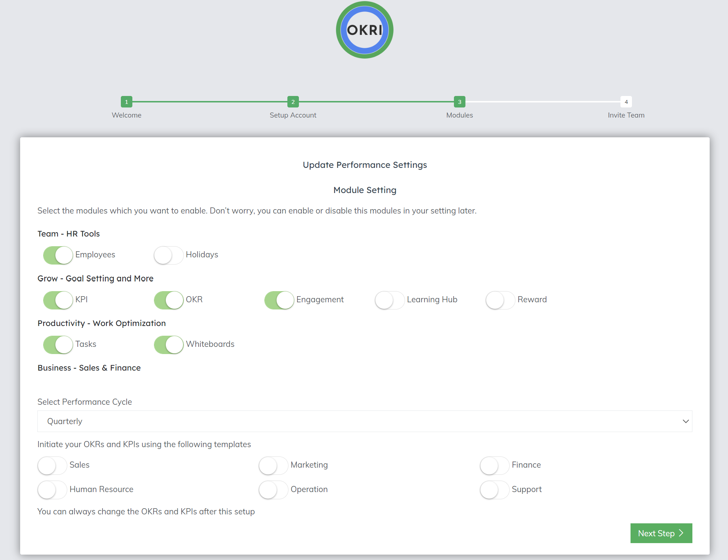
Task: Enable the Finance template toggle
Action: tap(495, 465)
